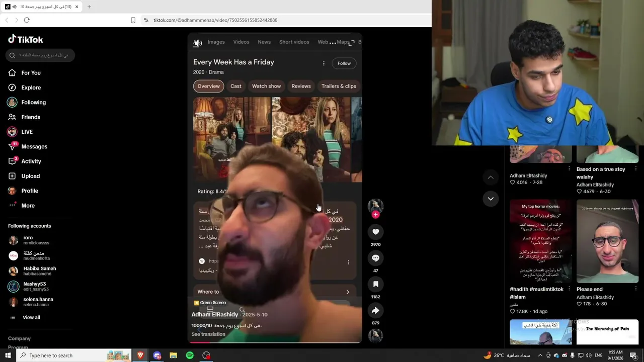Open the Please end video thumbnail
This screenshot has height=362, width=644.
click(607, 241)
